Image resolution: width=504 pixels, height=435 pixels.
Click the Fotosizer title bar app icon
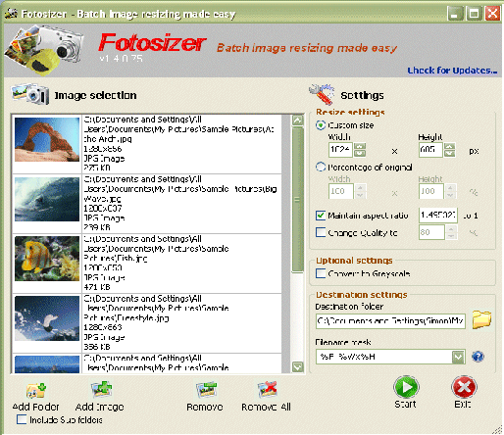pos(11,14)
